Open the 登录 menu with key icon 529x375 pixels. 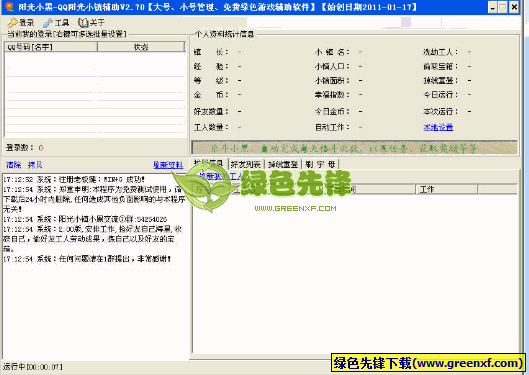point(21,23)
